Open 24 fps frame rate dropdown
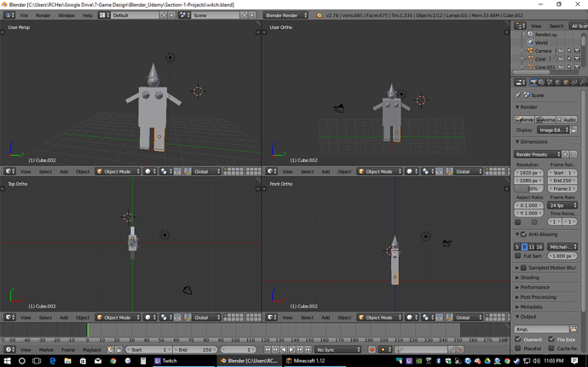 [562, 205]
